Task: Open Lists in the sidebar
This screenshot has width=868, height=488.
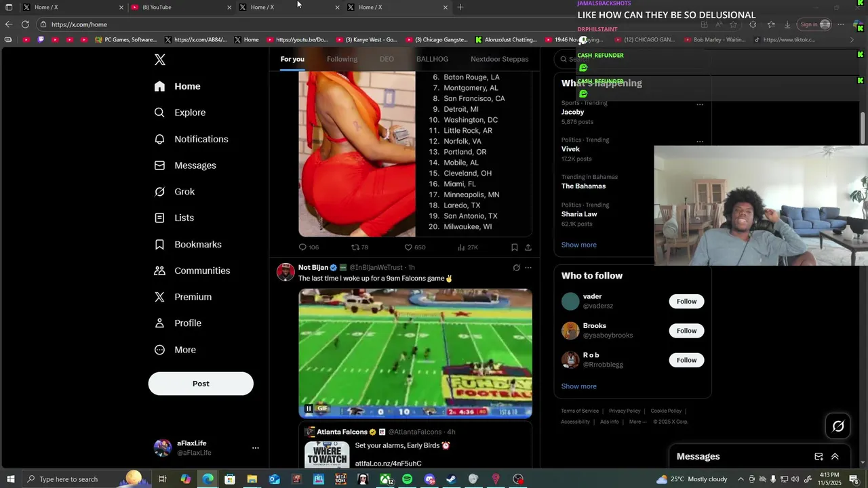Action: click(174, 218)
